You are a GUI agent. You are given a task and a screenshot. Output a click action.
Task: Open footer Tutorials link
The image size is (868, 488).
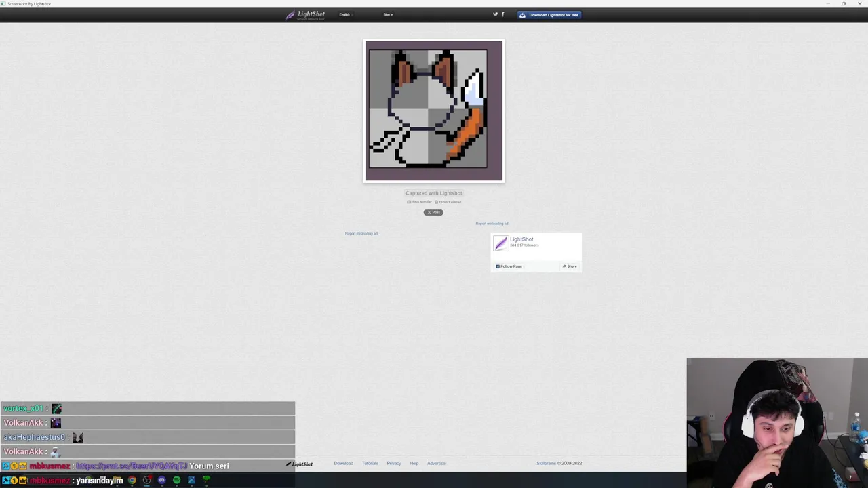tap(370, 464)
